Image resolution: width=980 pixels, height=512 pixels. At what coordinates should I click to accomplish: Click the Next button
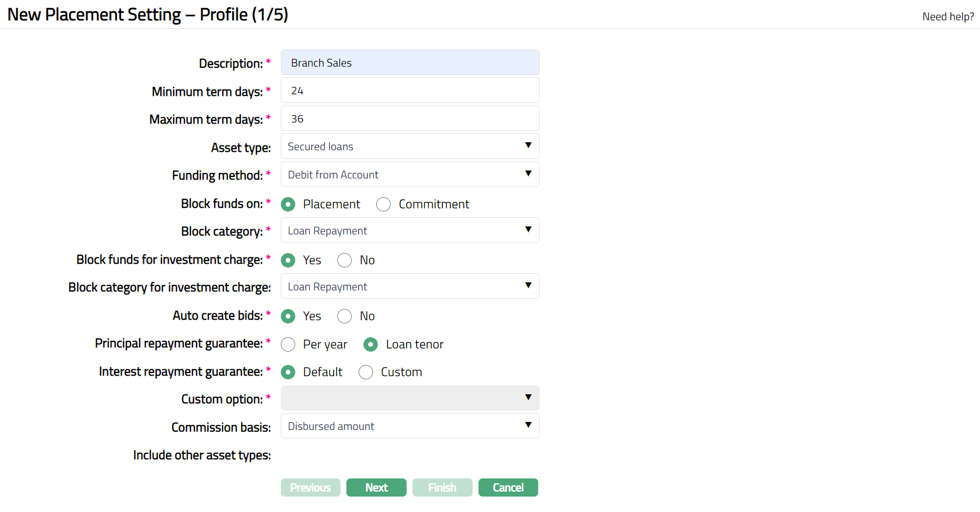376,487
